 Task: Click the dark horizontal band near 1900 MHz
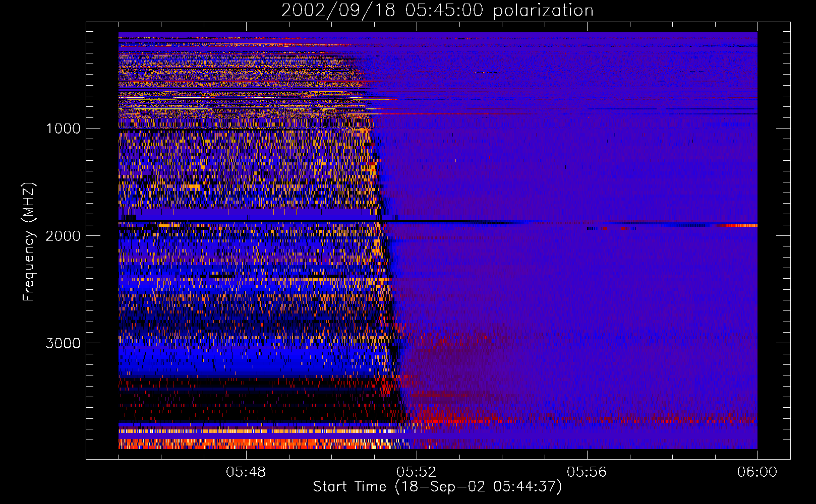(x=323, y=222)
